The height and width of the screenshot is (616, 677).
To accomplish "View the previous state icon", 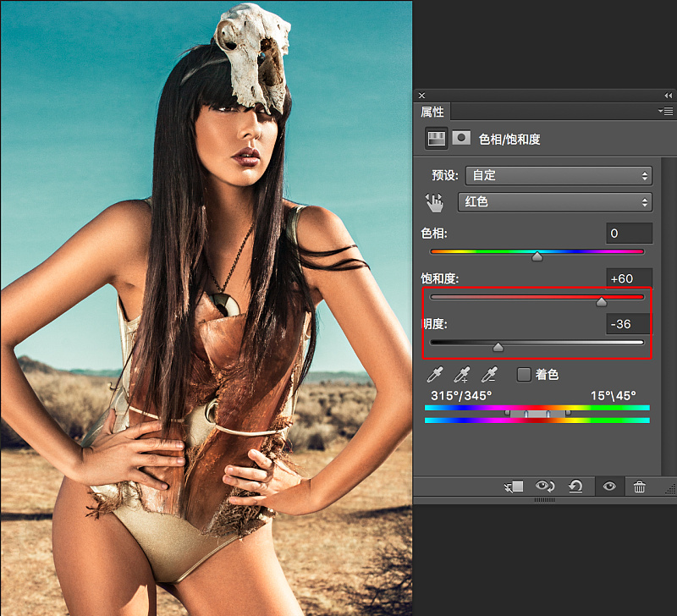I will click(x=545, y=487).
